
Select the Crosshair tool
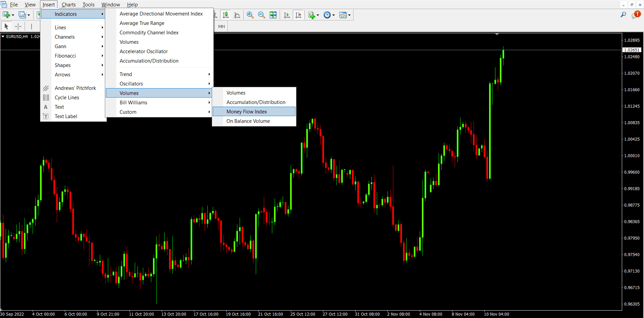18,26
